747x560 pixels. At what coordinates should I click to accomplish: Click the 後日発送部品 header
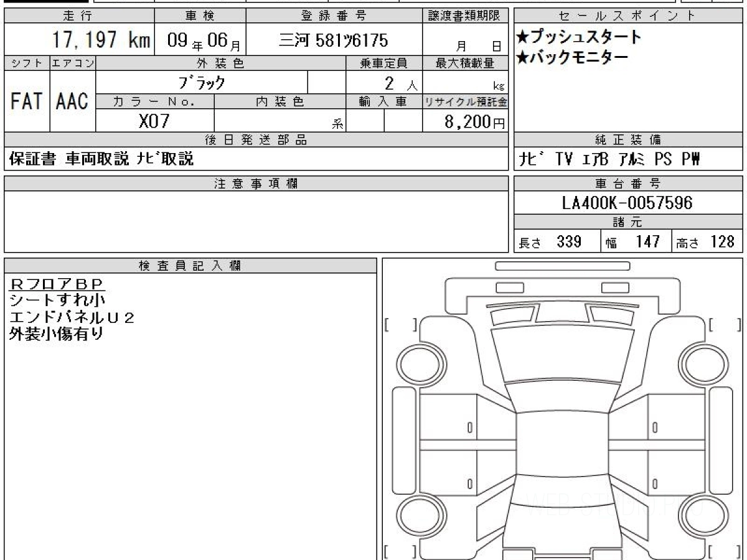256,140
